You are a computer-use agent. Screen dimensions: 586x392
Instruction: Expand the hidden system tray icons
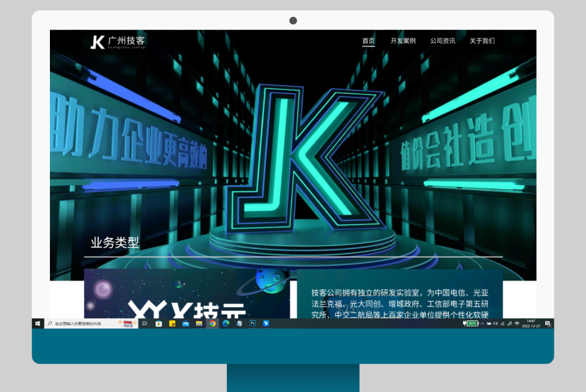[x=482, y=324]
